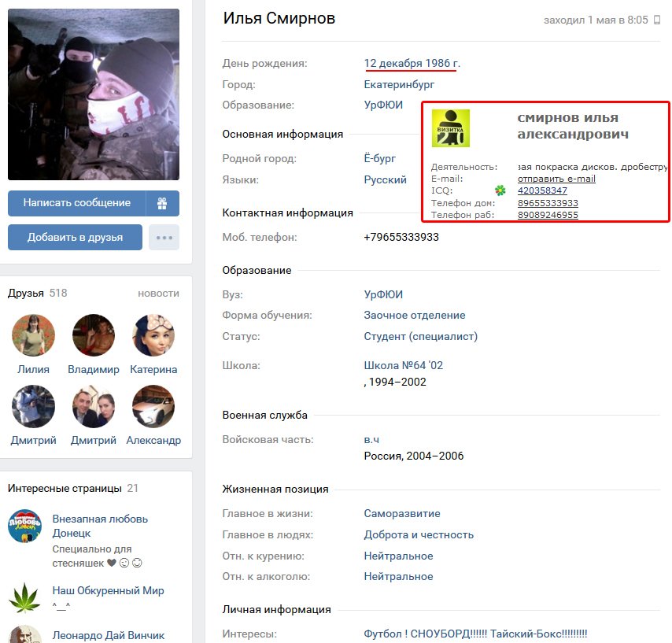This screenshot has height=643, width=672.
Task: Click Студент (специалист) status link
Action: [420, 337]
